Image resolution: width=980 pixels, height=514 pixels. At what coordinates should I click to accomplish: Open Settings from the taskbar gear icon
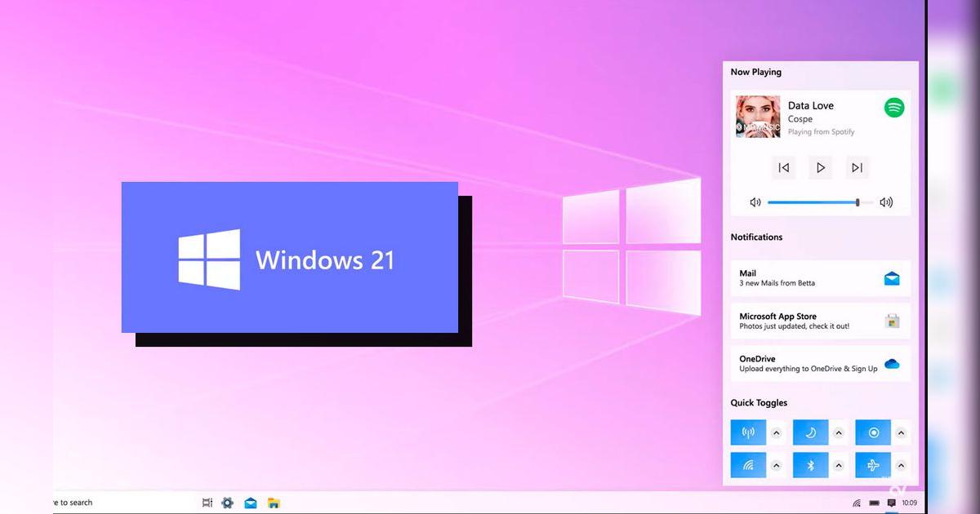[x=227, y=503]
